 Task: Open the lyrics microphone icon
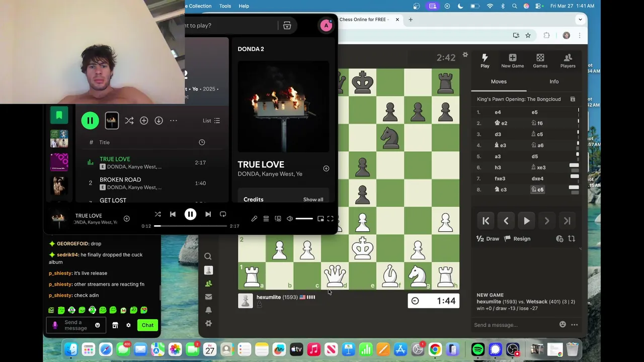(x=254, y=219)
